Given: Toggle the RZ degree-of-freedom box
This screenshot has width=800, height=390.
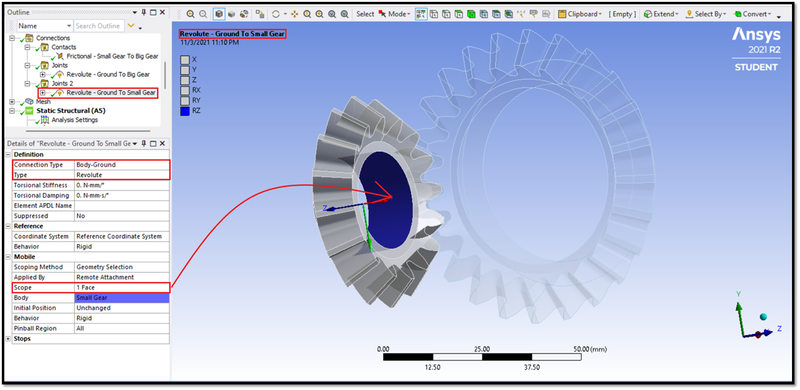Looking at the screenshot, I should click(x=185, y=110).
